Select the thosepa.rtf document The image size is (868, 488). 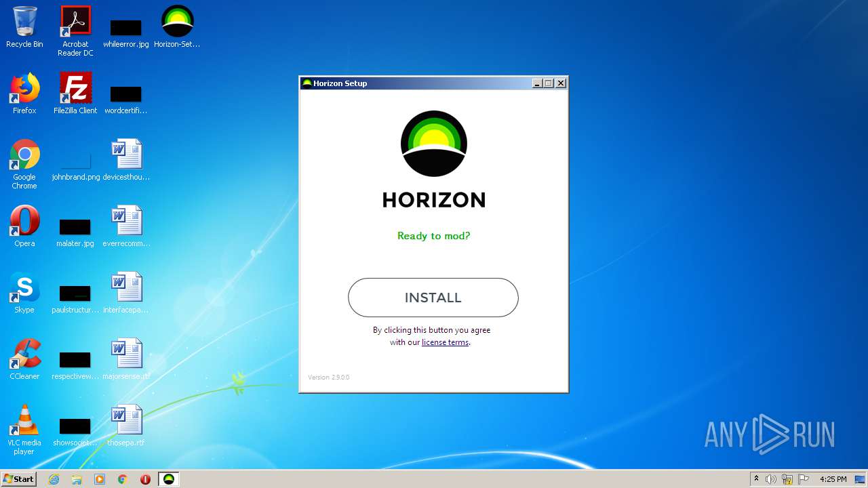(x=126, y=426)
